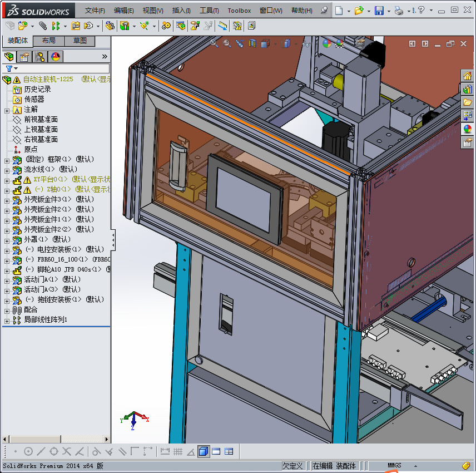Open the 文件(F) menu

95,11
